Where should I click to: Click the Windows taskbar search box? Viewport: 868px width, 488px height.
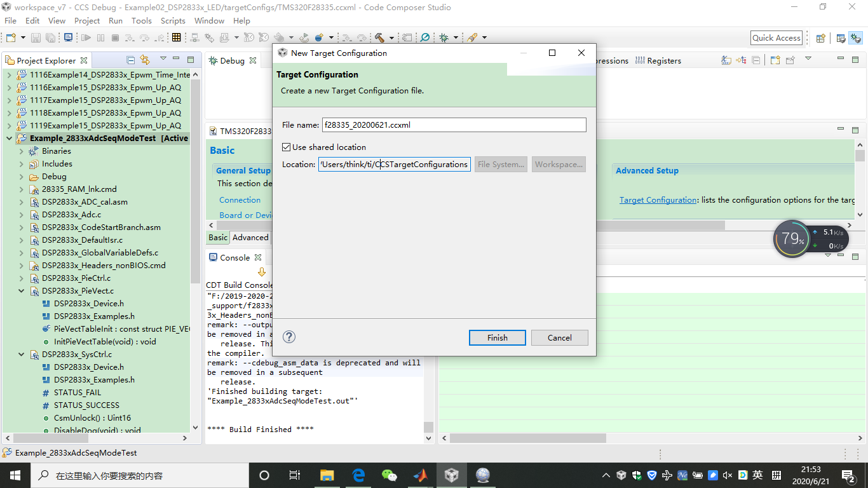139,475
